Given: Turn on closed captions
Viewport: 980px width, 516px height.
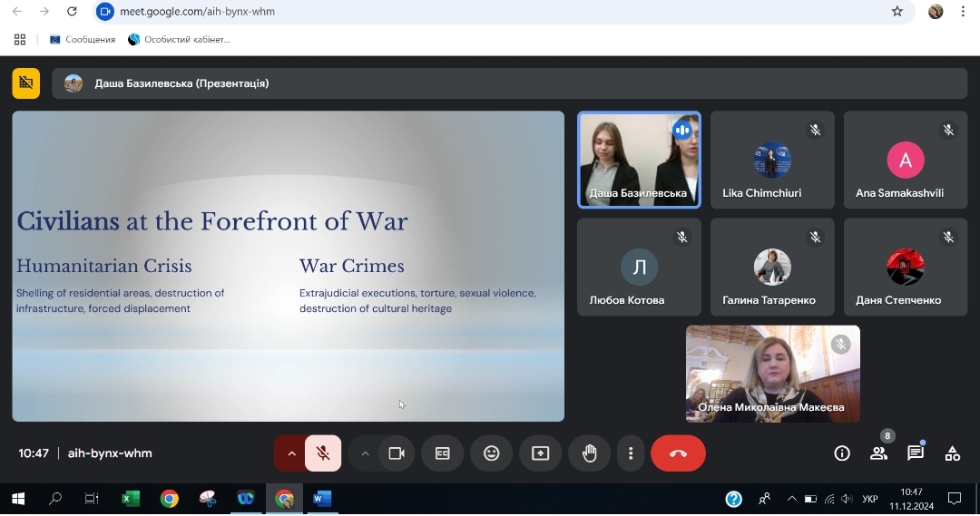Looking at the screenshot, I should pyautogui.click(x=442, y=453).
